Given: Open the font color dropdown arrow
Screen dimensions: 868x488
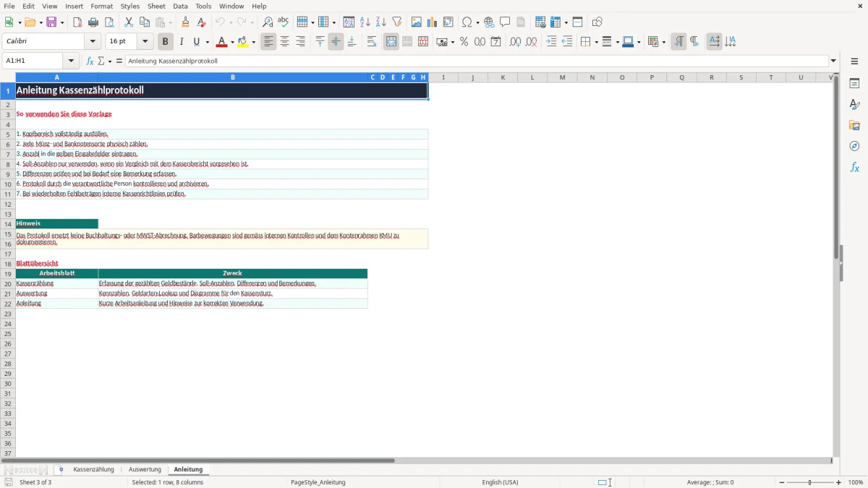Looking at the screenshot, I should 232,42.
